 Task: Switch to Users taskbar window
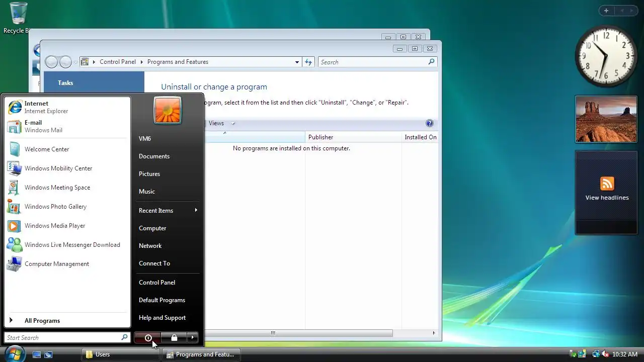click(120, 354)
